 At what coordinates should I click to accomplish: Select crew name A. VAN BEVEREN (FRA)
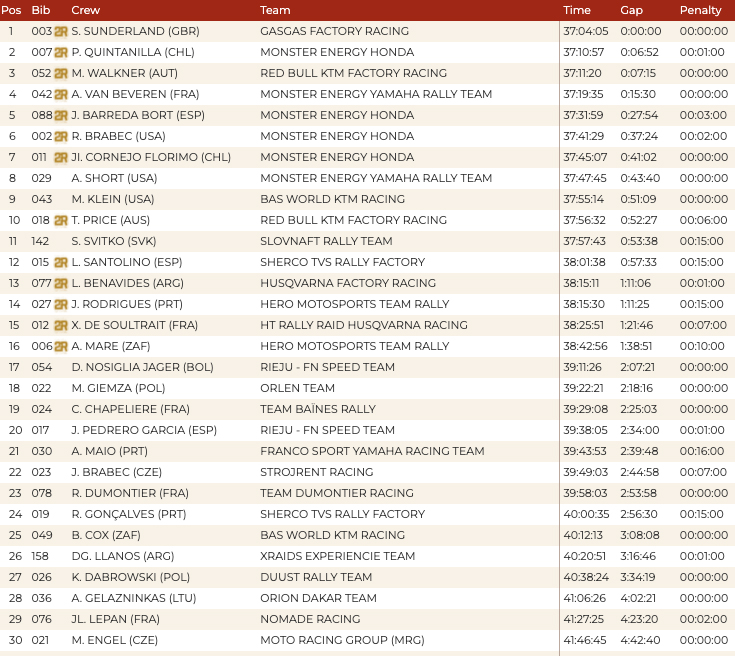pos(135,94)
